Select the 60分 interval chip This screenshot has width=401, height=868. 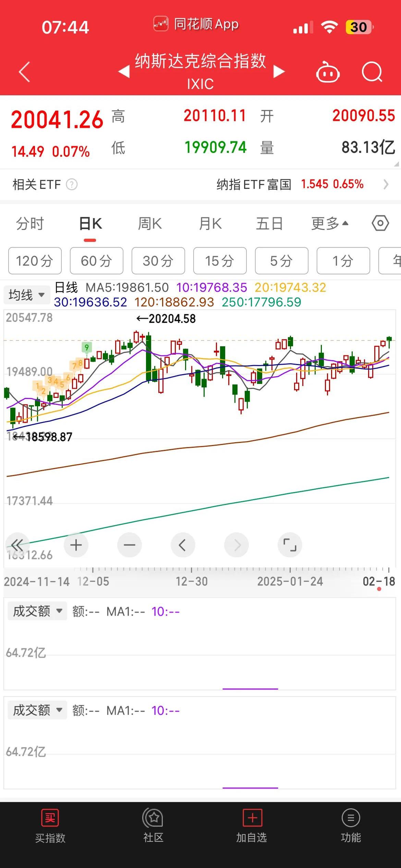tap(96, 261)
